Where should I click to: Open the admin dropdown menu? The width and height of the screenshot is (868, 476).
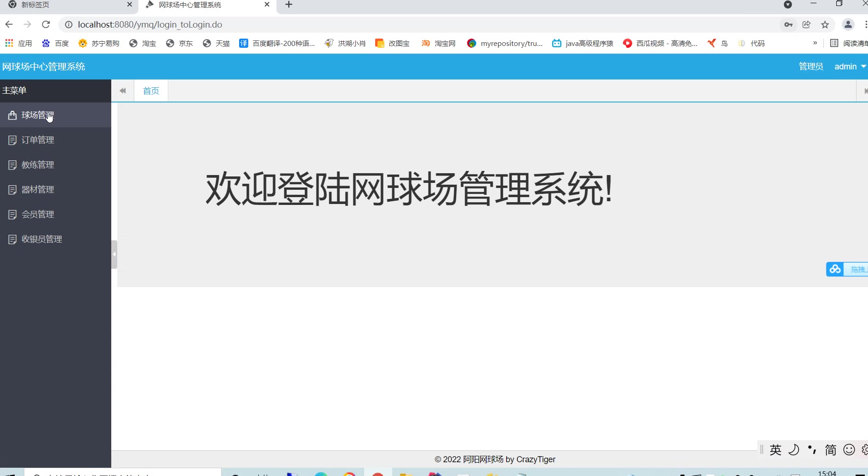coord(850,67)
